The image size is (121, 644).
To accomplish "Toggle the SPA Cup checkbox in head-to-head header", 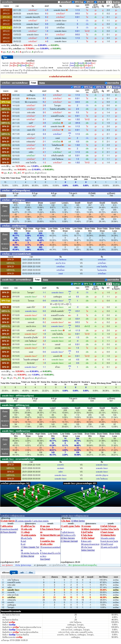I will [73, 2].
